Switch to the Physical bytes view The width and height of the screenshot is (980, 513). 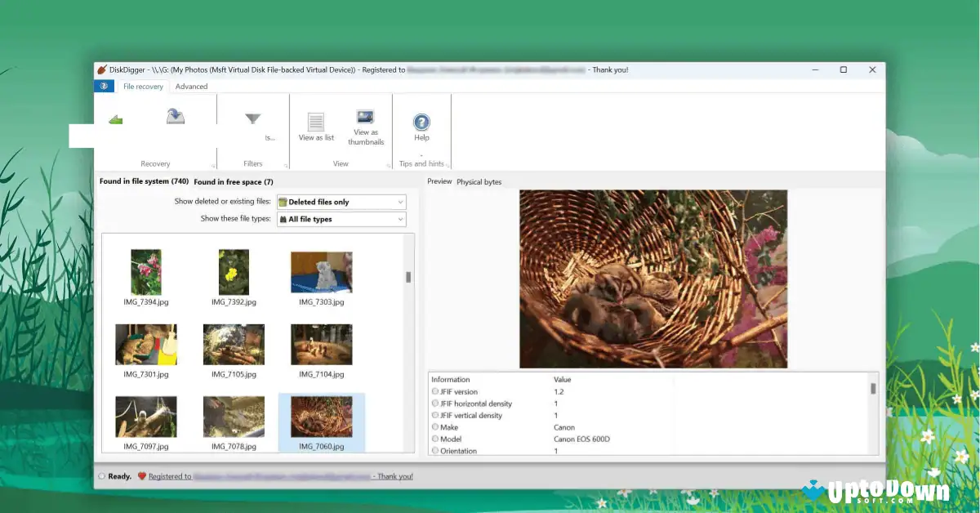point(478,181)
